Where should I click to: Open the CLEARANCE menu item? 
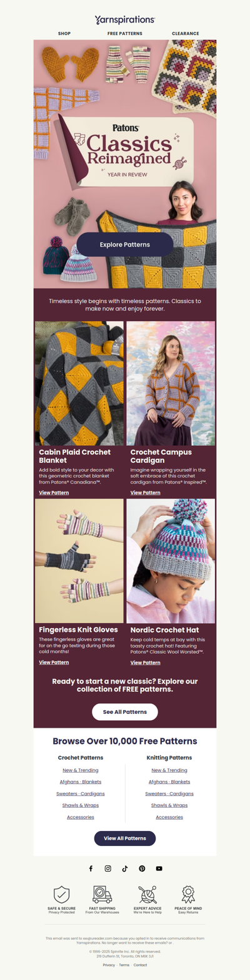186,34
